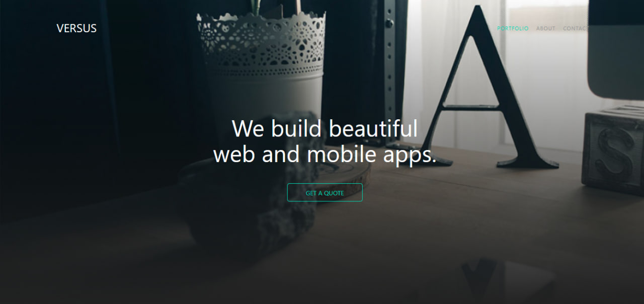Open the PORTFOLIO navigation link

click(513, 28)
